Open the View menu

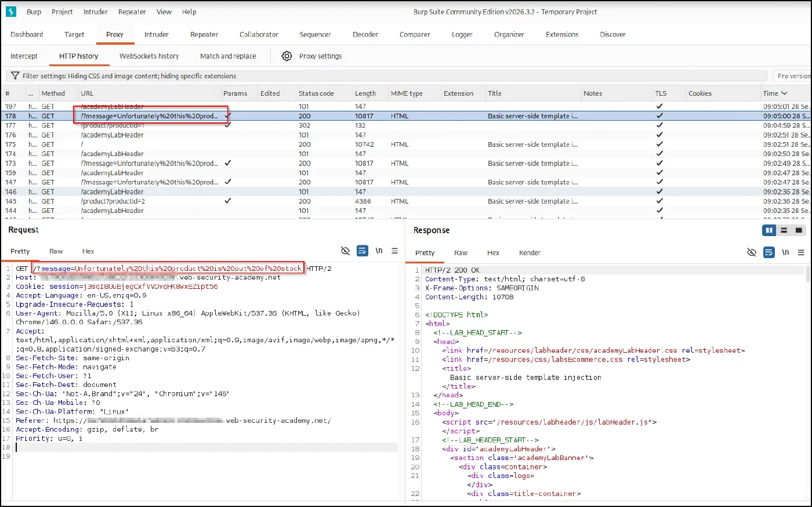click(x=164, y=12)
